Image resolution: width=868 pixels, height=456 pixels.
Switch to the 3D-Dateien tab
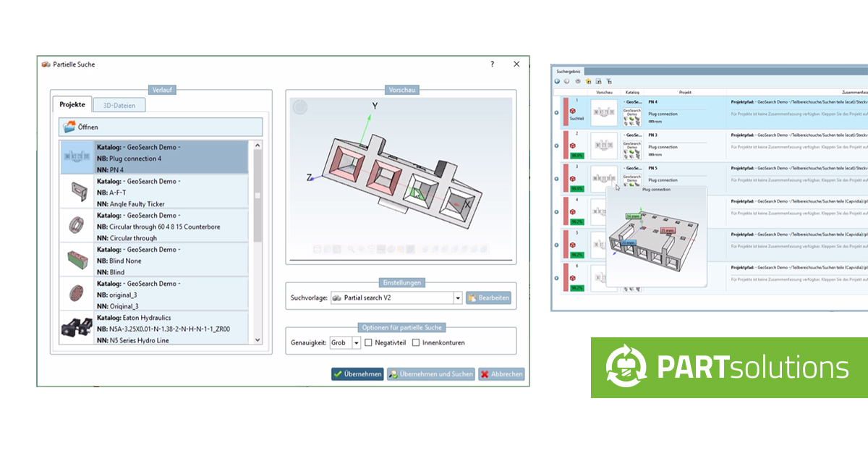(x=119, y=105)
